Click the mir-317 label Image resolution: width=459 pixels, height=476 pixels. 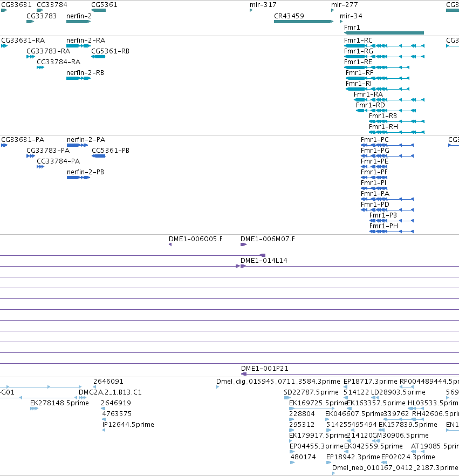pos(263,5)
